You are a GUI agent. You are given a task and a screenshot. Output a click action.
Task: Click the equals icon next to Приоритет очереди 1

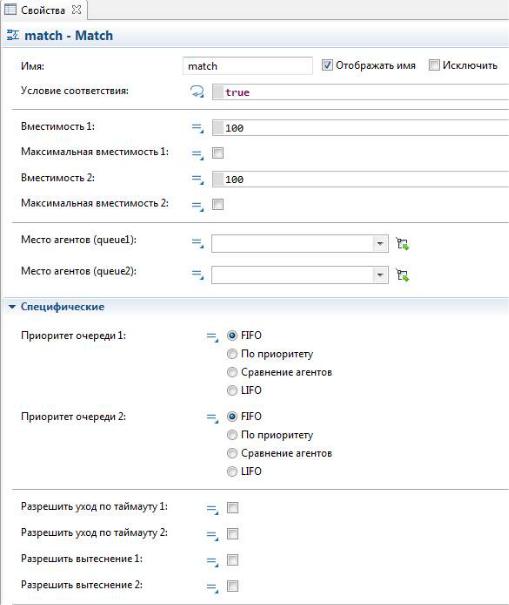tap(212, 337)
